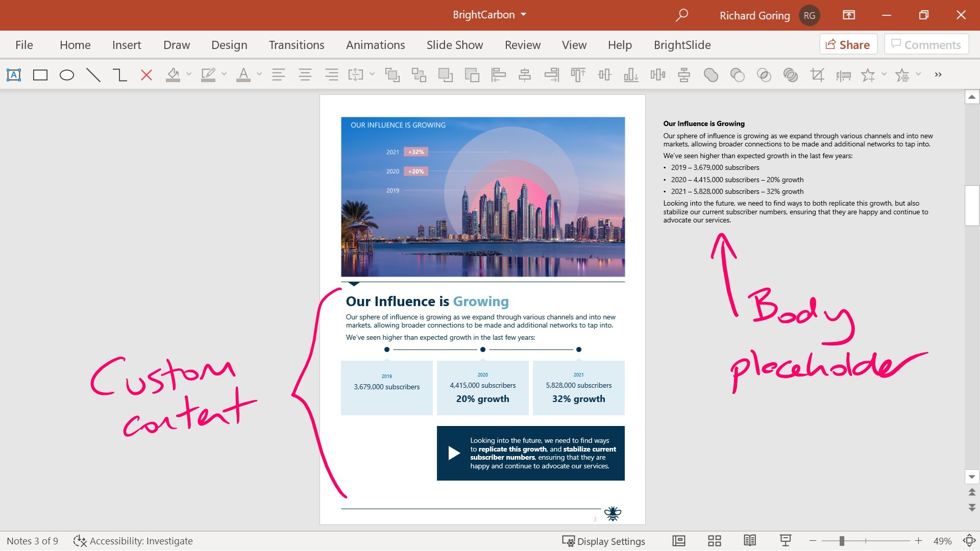Open the BrightSlide ribbon tab
This screenshot has height=551, width=980.
(682, 44)
